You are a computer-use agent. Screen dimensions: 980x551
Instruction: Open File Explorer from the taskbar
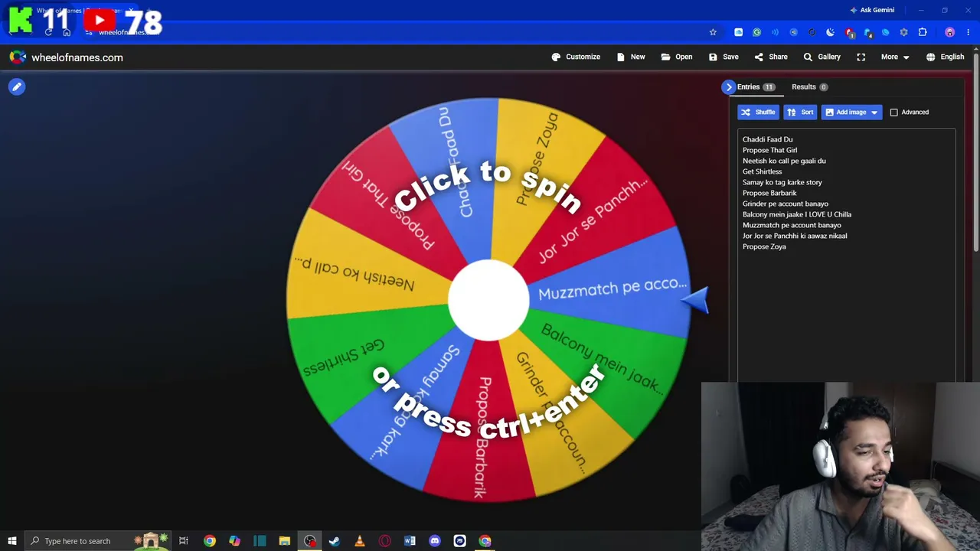pyautogui.click(x=285, y=541)
